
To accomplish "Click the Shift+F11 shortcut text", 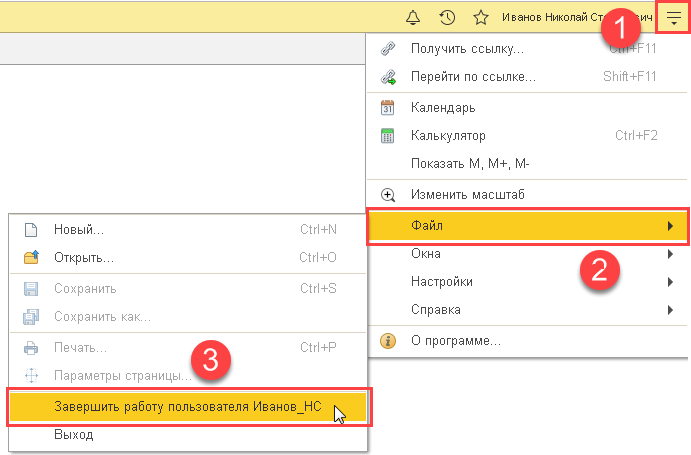I will click(629, 77).
